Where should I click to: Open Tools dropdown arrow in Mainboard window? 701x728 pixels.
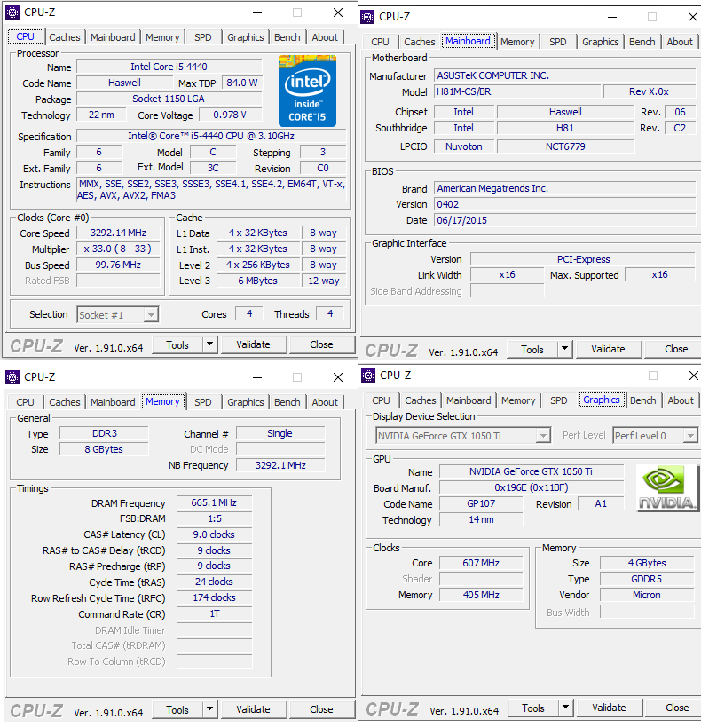coord(564,349)
